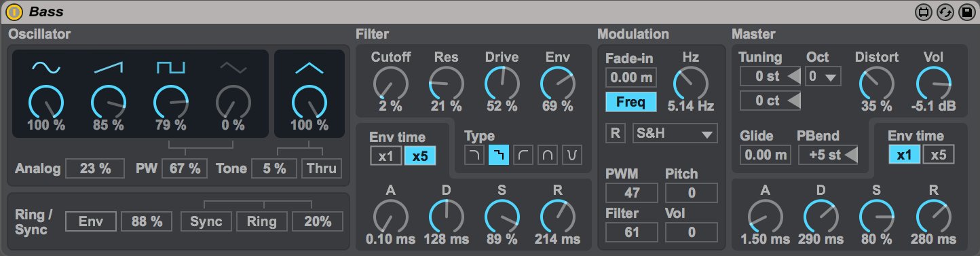The height and width of the screenshot is (256, 980).
Task: Toggle the Thru button in oscillator section
Action: (322, 169)
